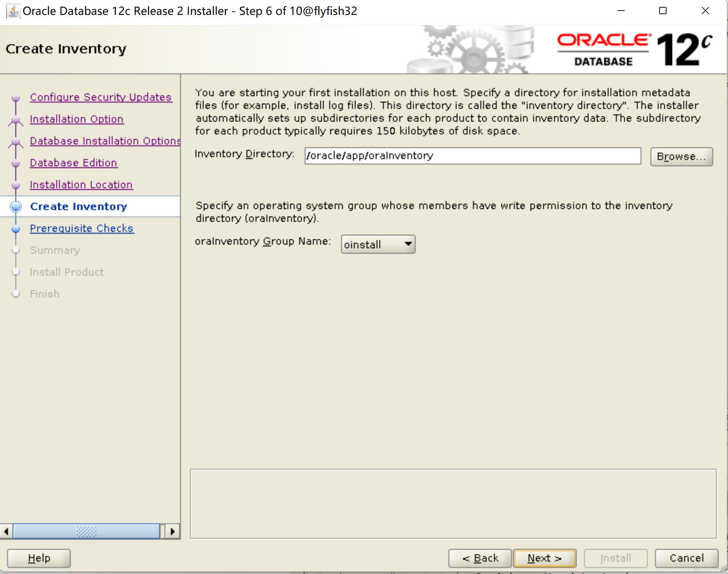Click the Prerequisite Checks step bullet icon
728x574 pixels.
click(16, 229)
